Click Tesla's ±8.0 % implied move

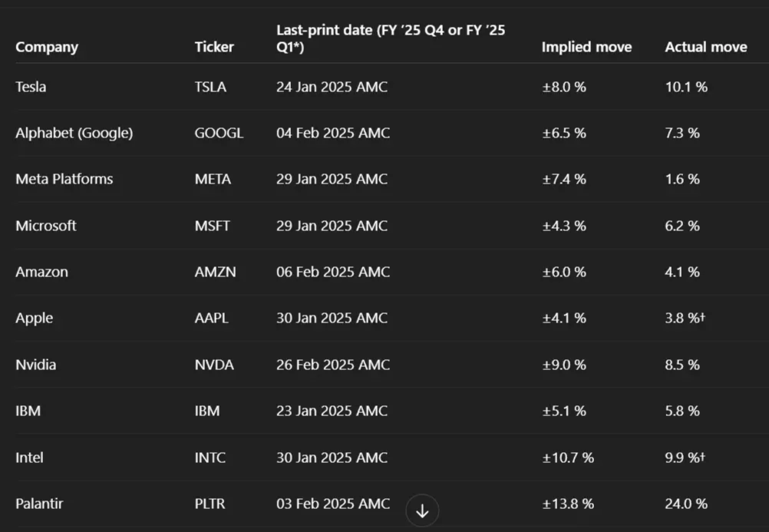click(x=564, y=87)
